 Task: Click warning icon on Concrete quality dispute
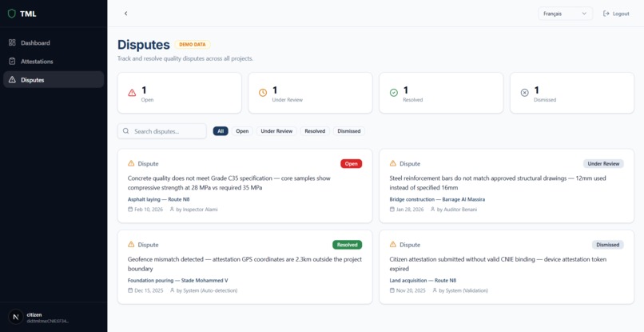click(131, 163)
